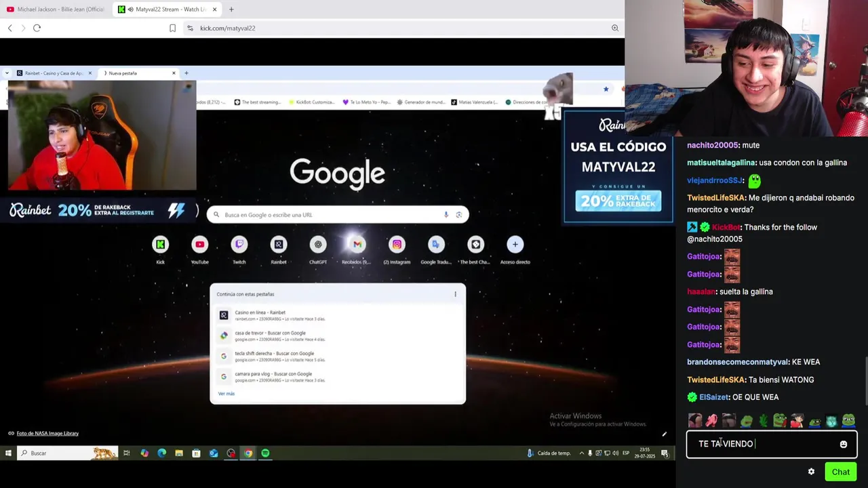
Task: Open casa de trevor search entry
Action: click(337, 335)
